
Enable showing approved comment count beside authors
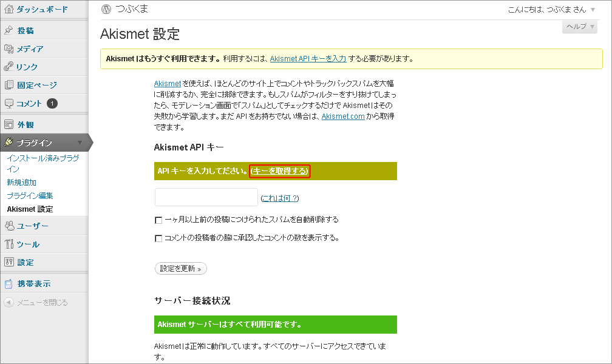click(158, 238)
